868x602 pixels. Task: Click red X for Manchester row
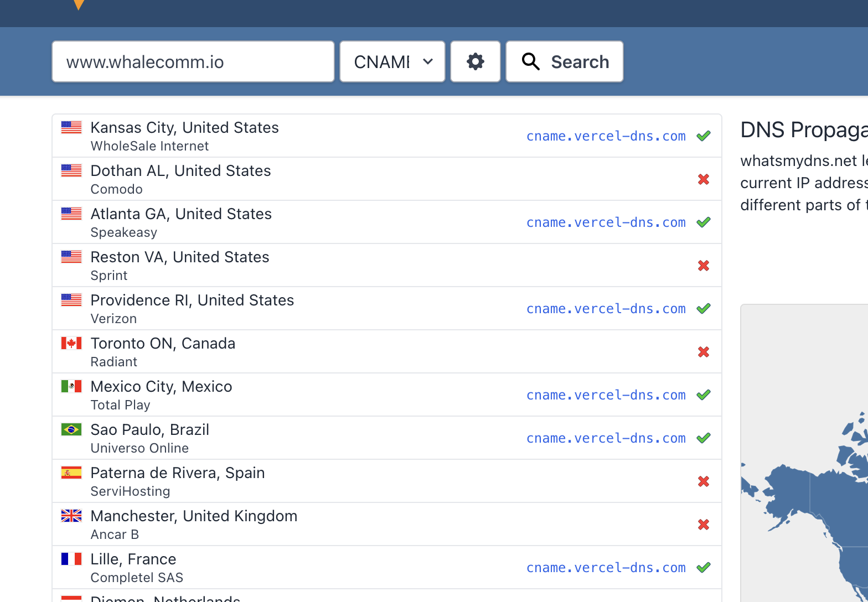[704, 525]
